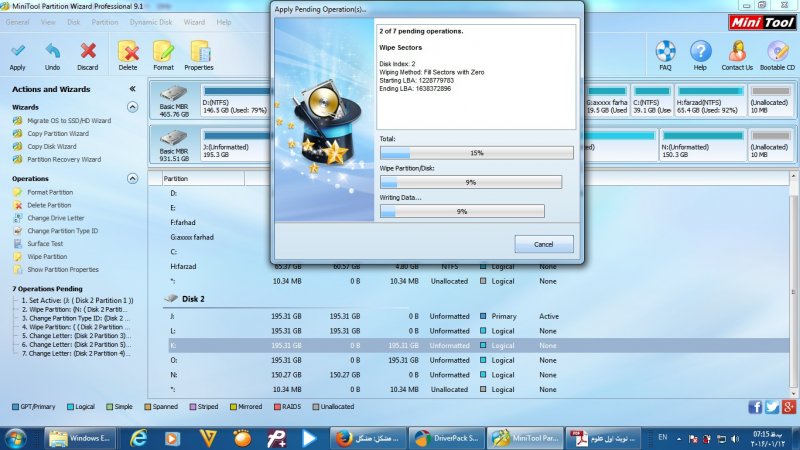Select pending operation 2 Wipe Partition

click(x=74, y=309)
